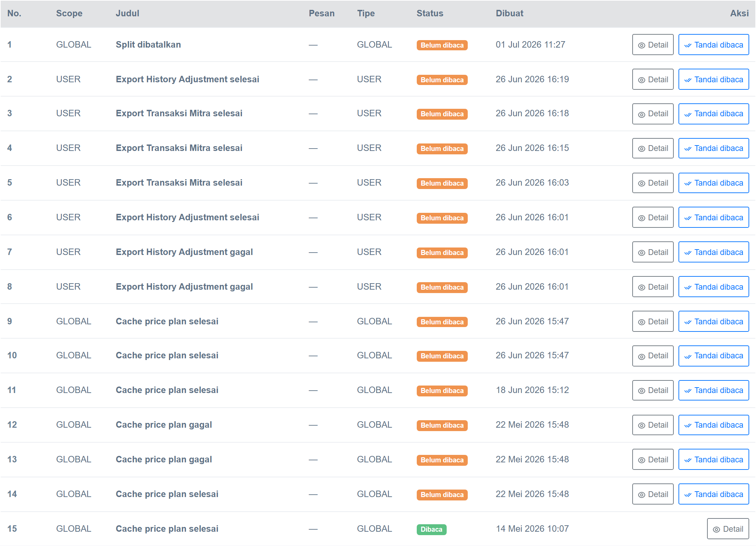This screenshot has height=546, width=756.
Task: Mark row 14 notification as read
Action: (714, 494)
